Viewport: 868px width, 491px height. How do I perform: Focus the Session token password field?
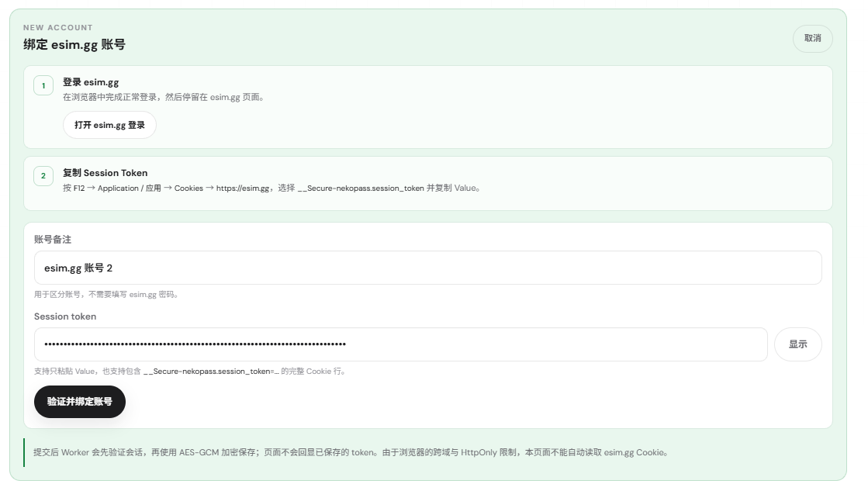(401, 344)
